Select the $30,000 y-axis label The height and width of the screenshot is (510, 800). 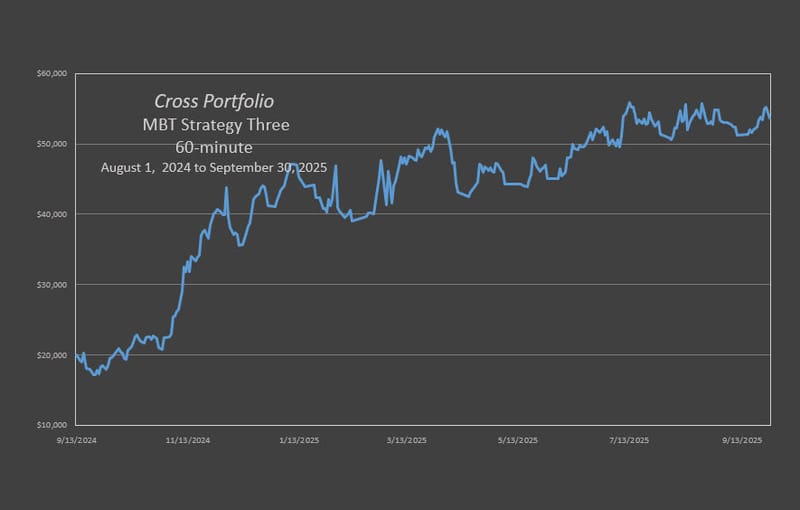pos(51,285)
